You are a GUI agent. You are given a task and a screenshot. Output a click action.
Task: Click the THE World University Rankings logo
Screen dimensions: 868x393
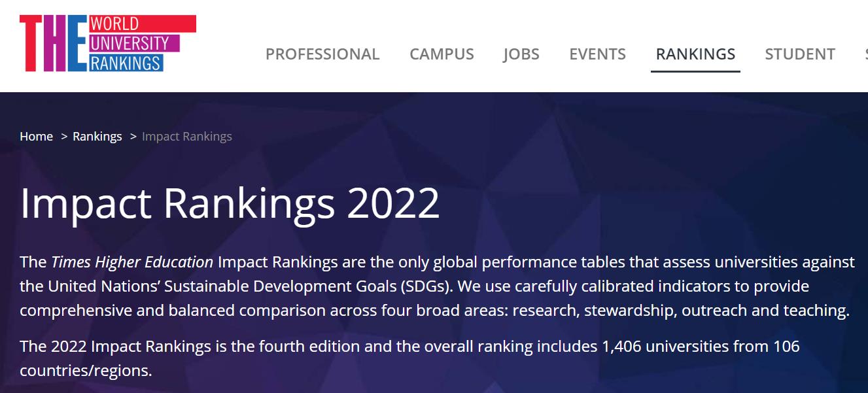[107, 43]
